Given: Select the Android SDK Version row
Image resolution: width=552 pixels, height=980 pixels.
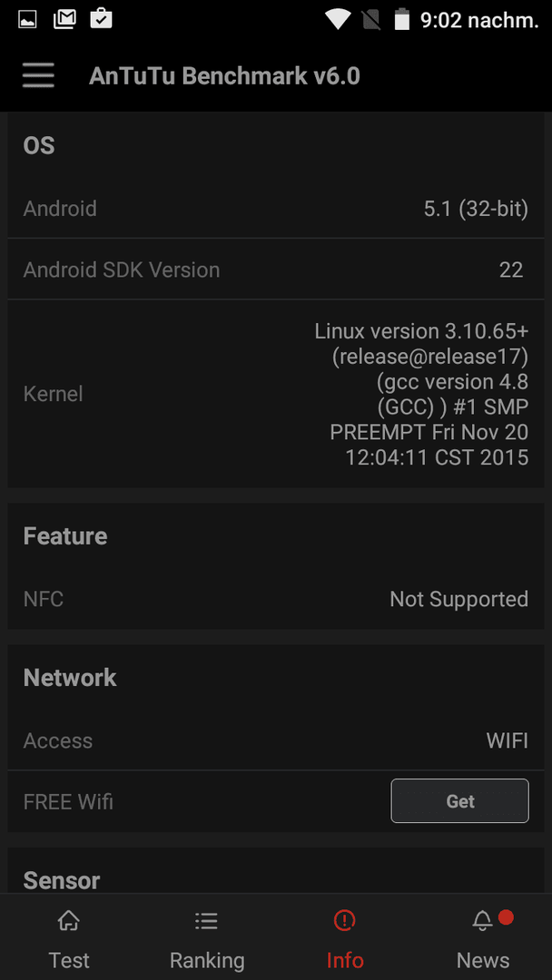Looking at the screenshot, I should click(276, 269).
